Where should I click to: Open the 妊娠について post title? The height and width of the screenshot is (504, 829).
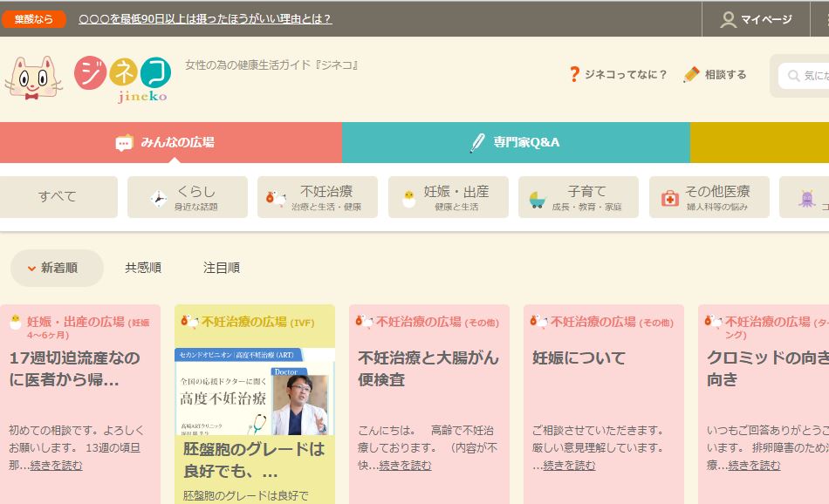(x=579, y=358)
